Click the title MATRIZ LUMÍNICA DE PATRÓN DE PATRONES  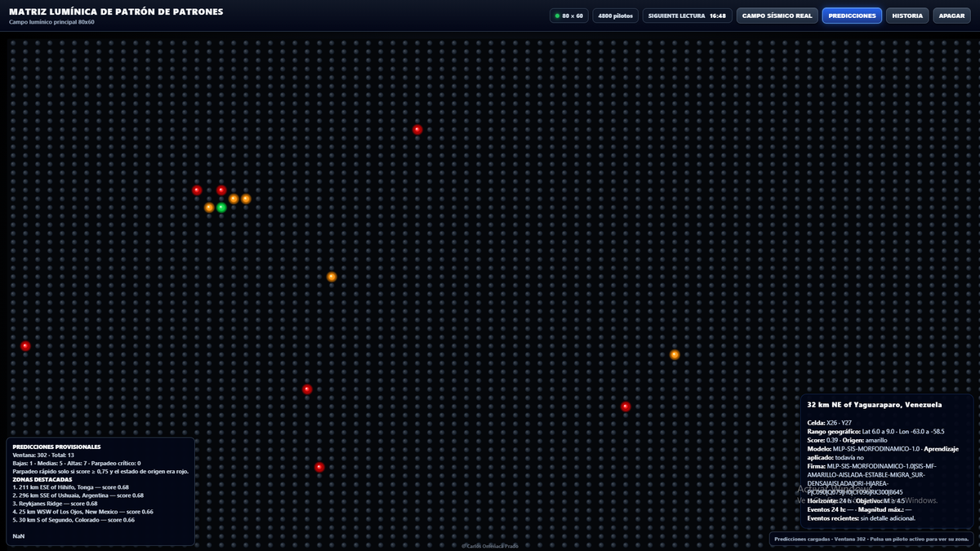pyautogui.click(x=116, y=12)
